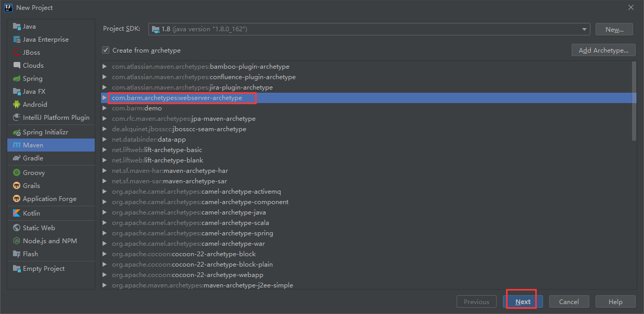Close the New Project dialog
The width and height of the screenshot is (644, 314).
[x=631, y=7]
